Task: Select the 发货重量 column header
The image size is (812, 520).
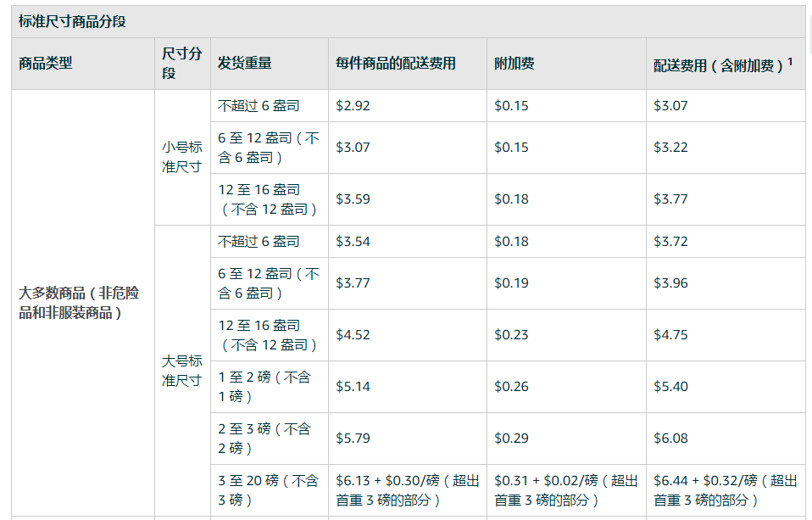Action: pyautogui.click(x=244, y=64)
